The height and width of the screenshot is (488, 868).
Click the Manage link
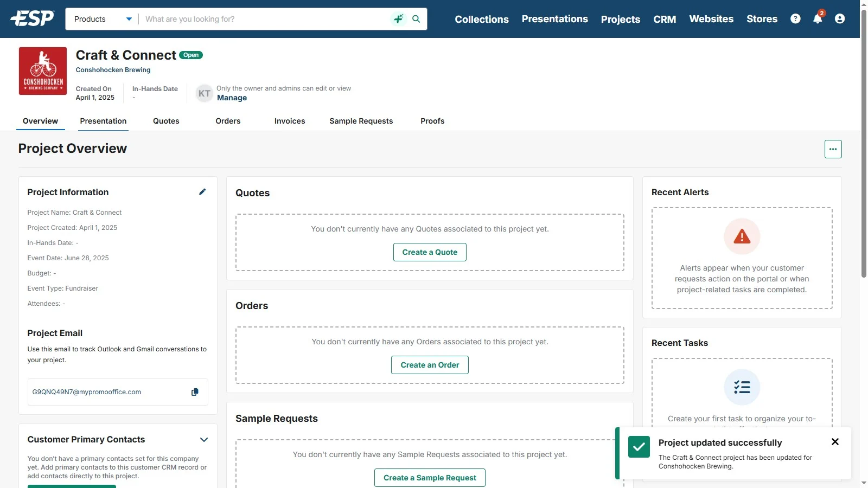(232, 98)
